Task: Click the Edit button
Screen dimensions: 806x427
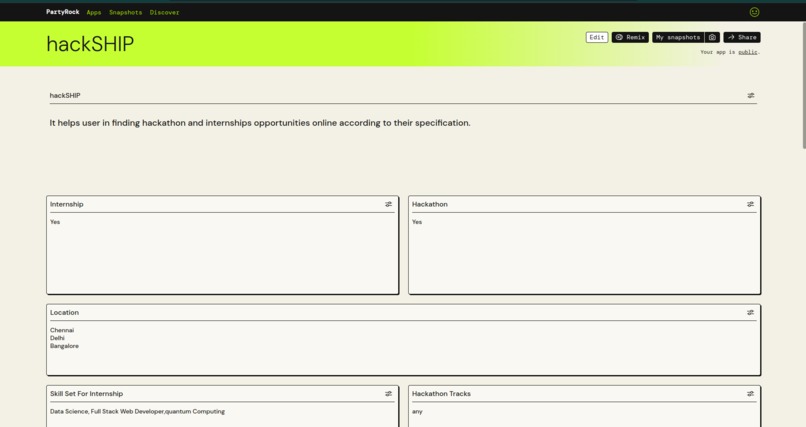Action: click(597, 38)
